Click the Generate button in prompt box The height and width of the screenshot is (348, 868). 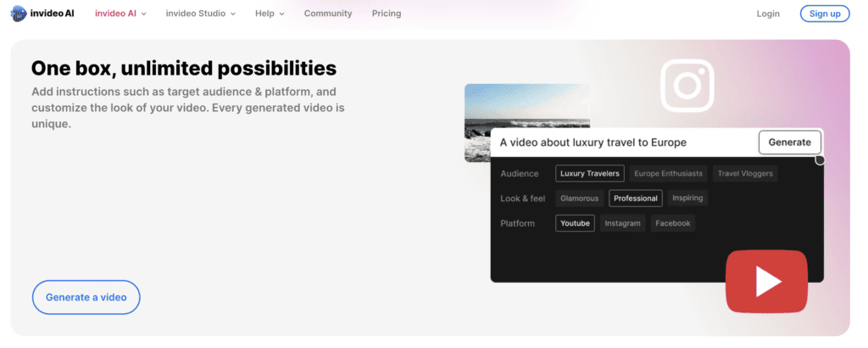coord(789,143)
